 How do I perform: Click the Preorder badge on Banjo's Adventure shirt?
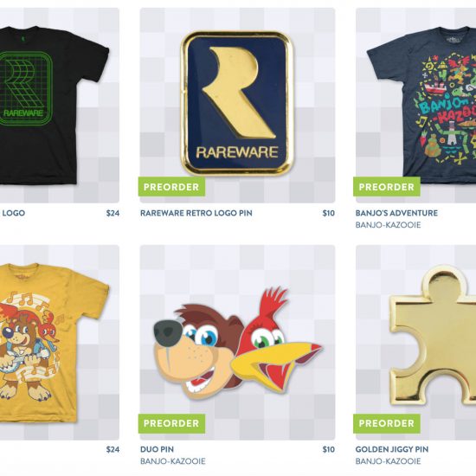click(x=387, y=187)
